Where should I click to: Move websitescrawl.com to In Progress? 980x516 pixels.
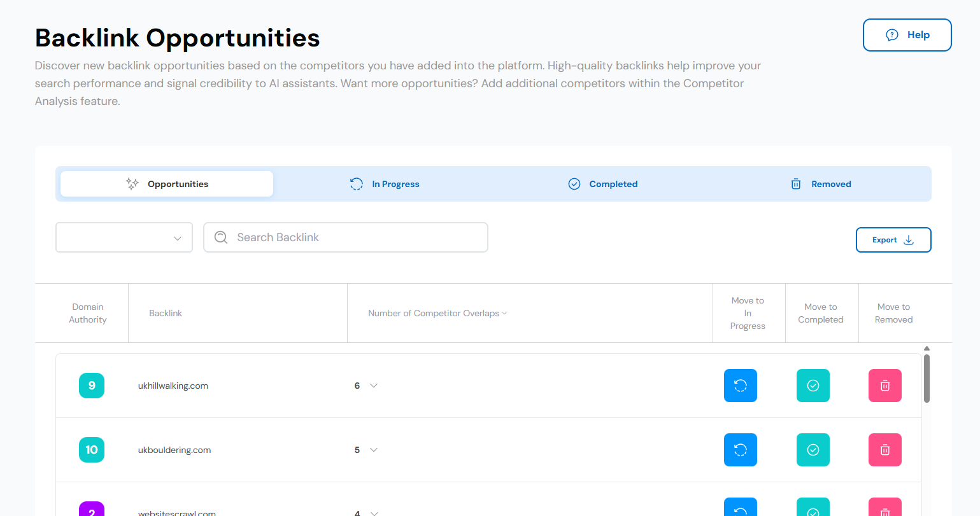(741, 507)
